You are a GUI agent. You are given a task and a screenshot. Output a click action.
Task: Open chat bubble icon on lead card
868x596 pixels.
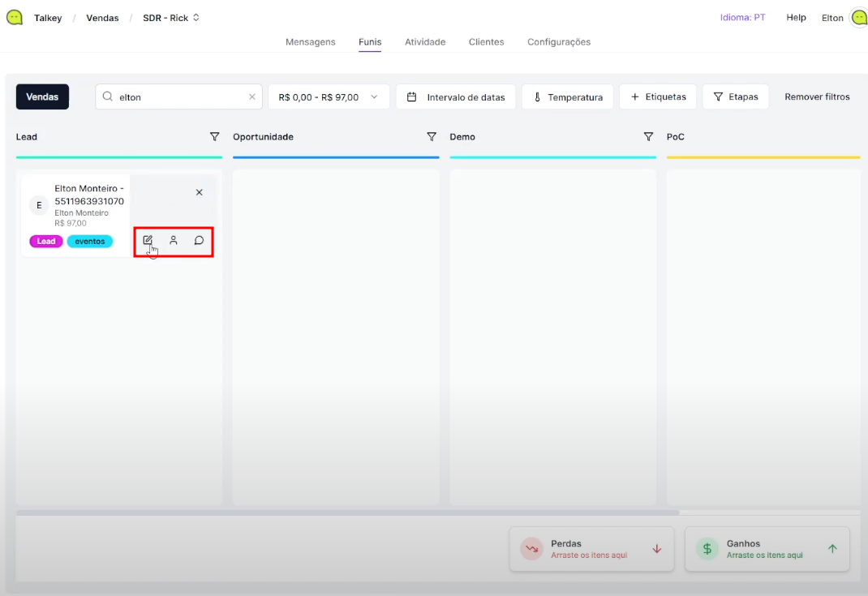pos(199,240)
